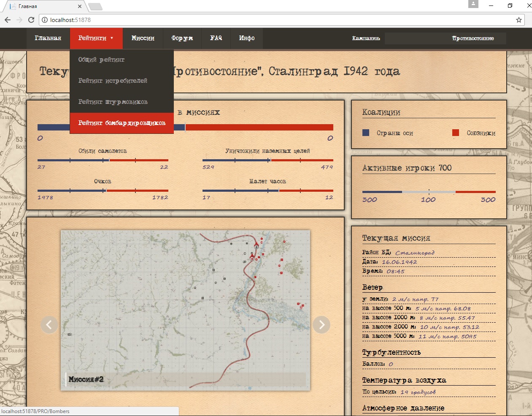Click the Атмосферное давление heading
Screen dimensions: 532x416
[403, 408]
